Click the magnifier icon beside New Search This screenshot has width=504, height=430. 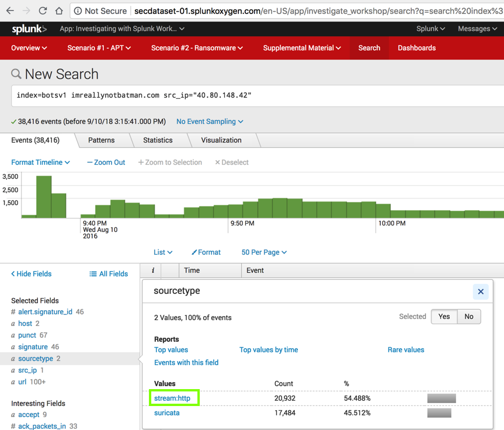(x=16, y=74)
